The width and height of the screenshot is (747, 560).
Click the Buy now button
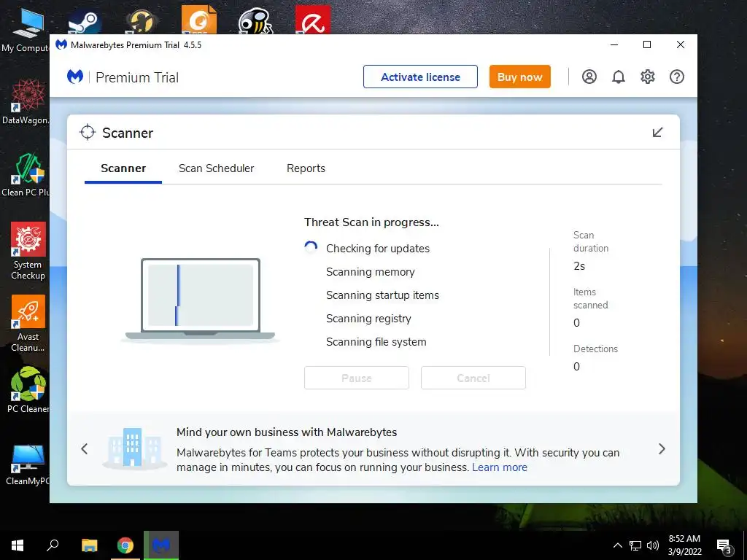519,77
